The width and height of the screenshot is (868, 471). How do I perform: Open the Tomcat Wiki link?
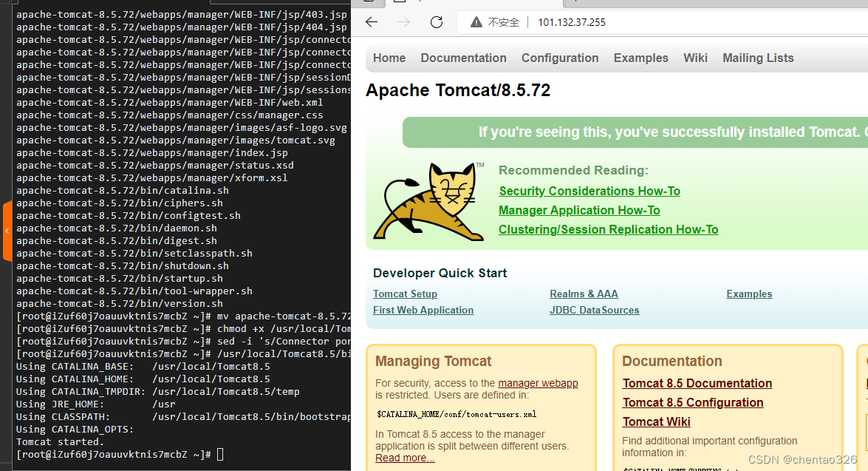(656, 422)
